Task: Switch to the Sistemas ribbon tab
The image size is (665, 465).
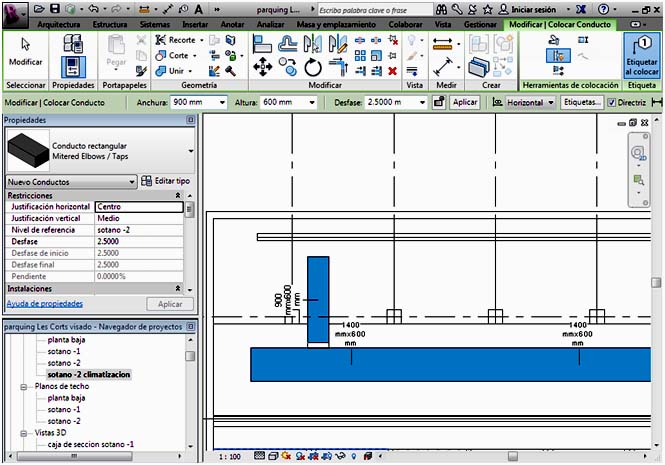Action: coord(154,22)
